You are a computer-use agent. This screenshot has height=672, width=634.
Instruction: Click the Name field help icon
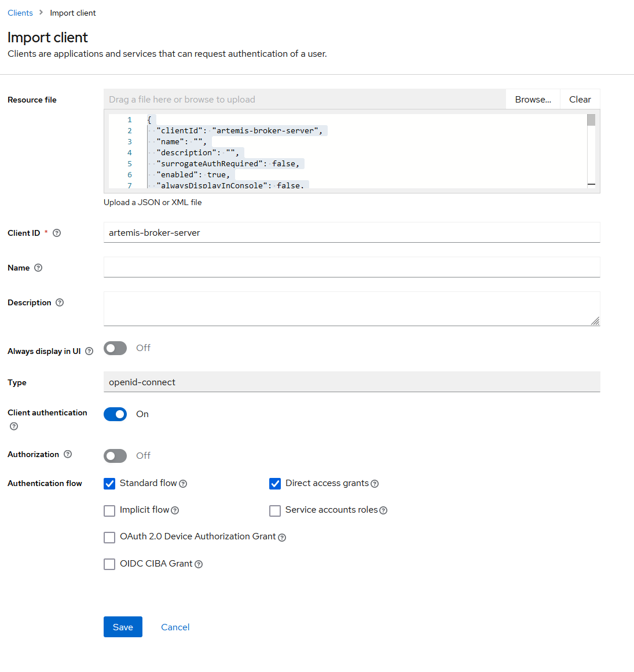tap(38, 268)
